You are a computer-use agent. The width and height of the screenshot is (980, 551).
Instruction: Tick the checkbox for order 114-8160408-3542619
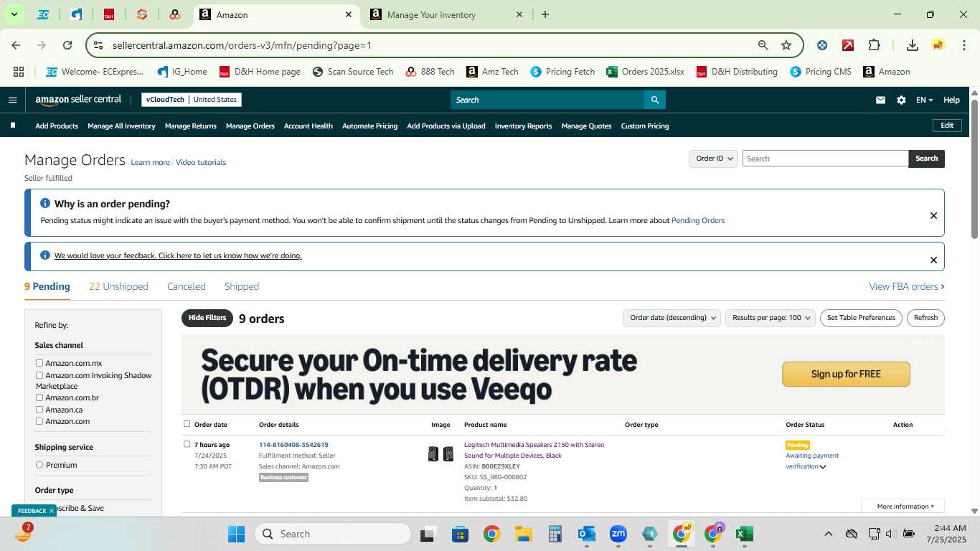tap(187, 444)
